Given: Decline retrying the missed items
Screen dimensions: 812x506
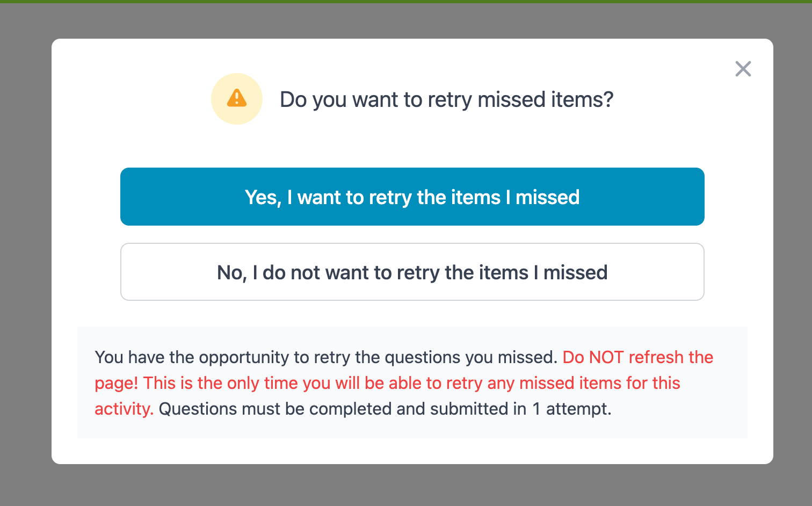Looking at the screenshot, I should (x=412, y=272).
